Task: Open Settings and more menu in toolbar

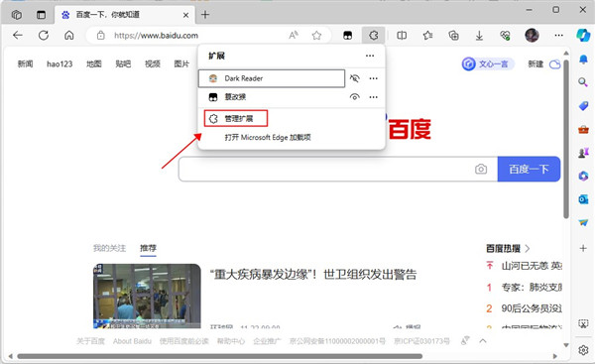Action: click(x=558, y=36)
